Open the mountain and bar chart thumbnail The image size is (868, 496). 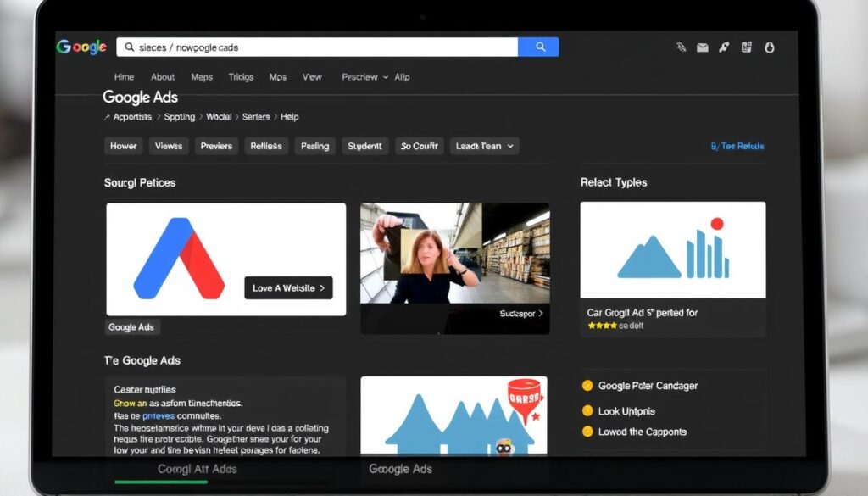[672, 249]
